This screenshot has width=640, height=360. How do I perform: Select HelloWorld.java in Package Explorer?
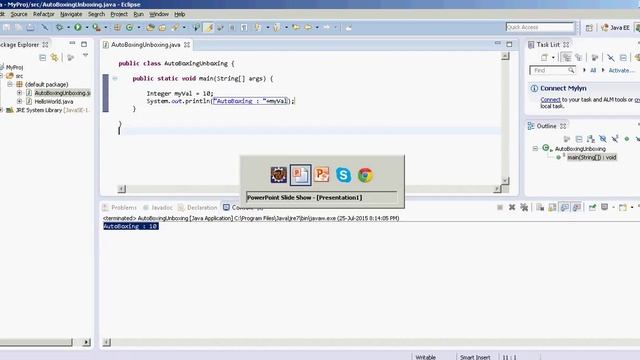53,101
